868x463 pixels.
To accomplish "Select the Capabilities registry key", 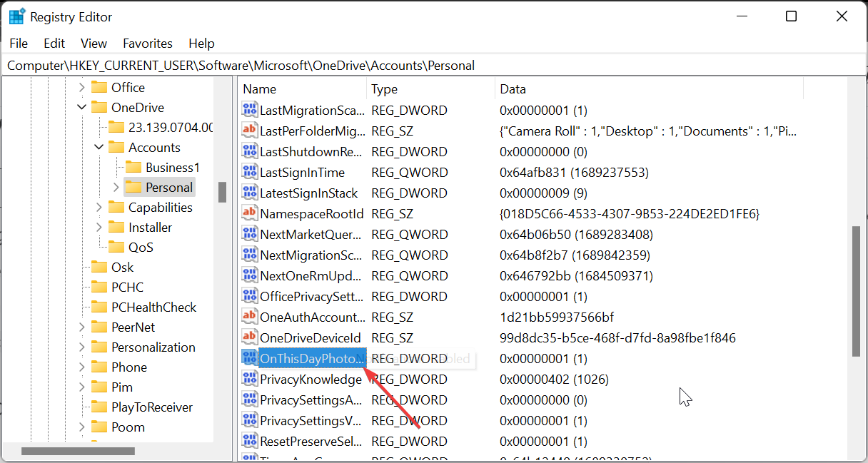I will (x=161, y=208).
